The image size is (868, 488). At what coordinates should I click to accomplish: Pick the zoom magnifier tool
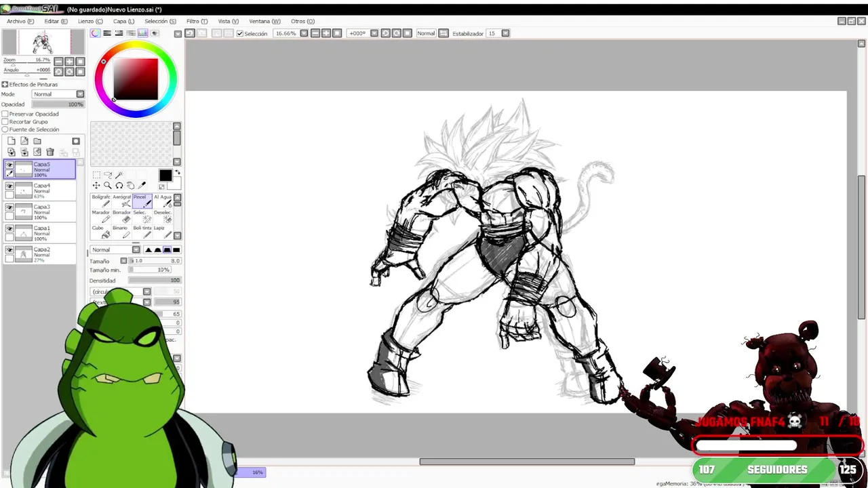pyautogui.click(x=108, y=186)
